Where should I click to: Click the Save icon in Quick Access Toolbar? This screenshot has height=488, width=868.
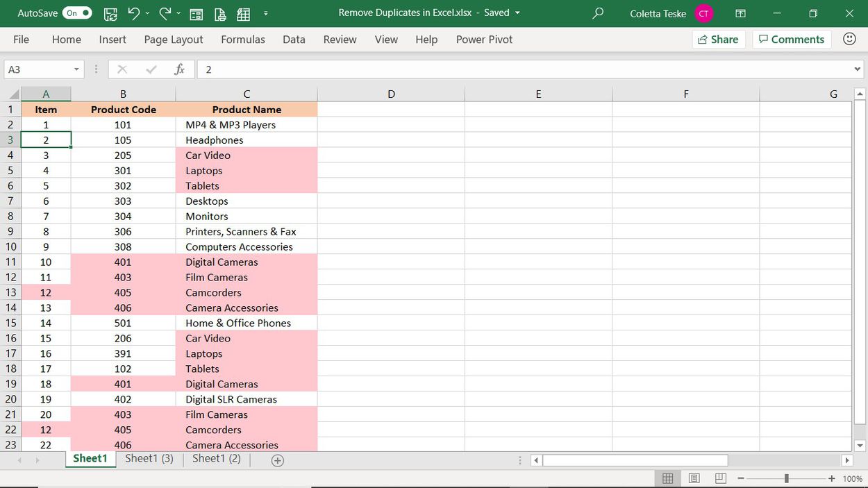110,13
